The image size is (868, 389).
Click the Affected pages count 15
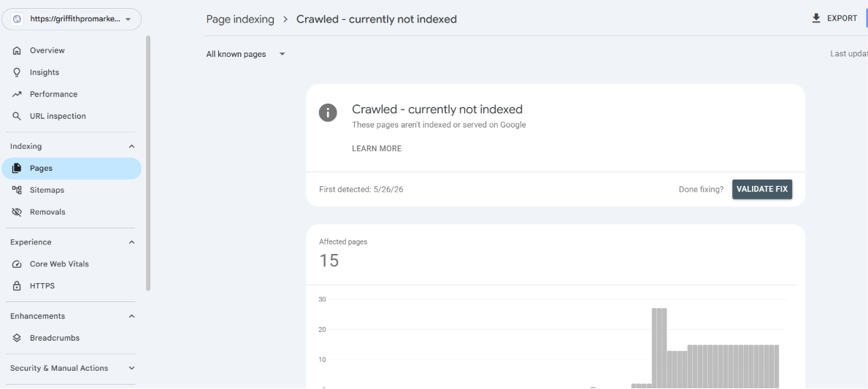[x=329, y=261]
